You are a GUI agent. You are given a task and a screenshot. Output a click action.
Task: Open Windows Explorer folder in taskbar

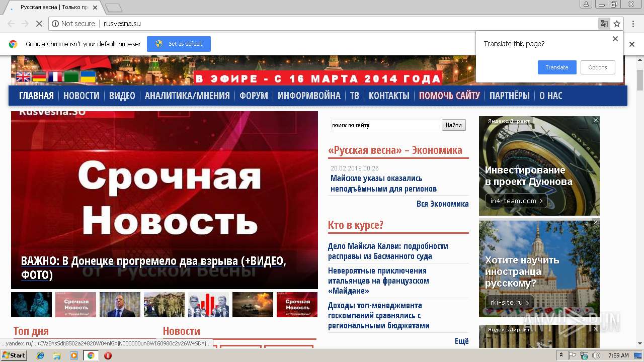(57, 355)
